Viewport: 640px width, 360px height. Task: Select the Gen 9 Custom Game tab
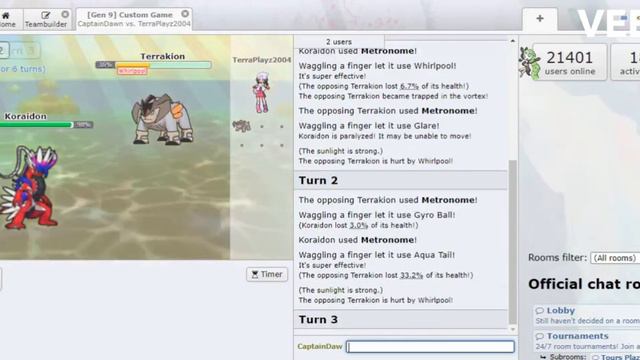pyautogui.click(x=134, y=19)
